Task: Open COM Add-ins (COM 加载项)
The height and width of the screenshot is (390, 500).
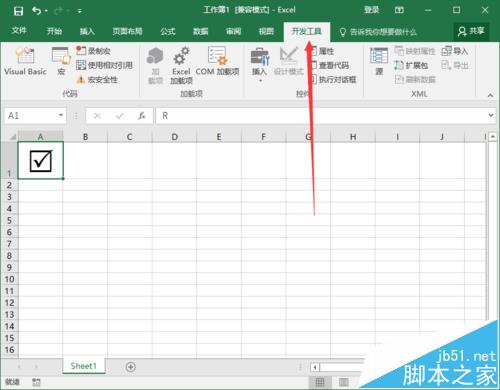Action: [x=217, y=61]
